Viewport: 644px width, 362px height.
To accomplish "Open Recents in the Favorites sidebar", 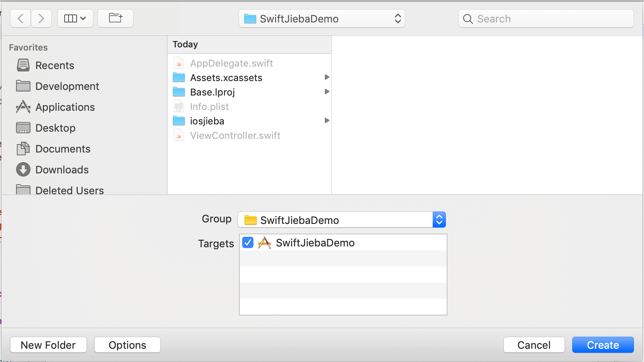I will 55,65.
